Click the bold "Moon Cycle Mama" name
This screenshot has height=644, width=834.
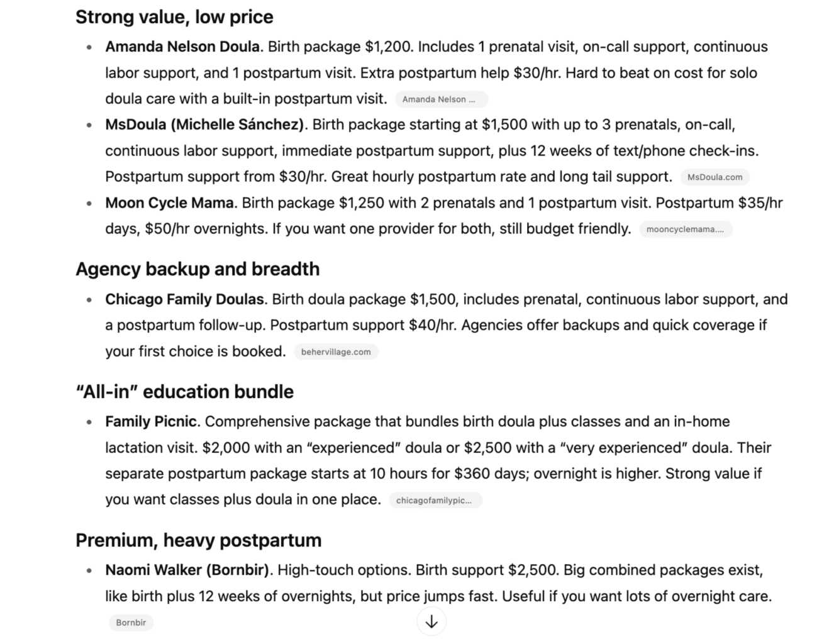click(x=169, y=203)
